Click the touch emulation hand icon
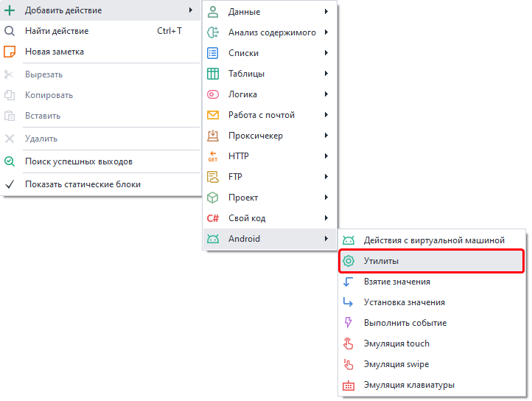 (x=349, y=344)
